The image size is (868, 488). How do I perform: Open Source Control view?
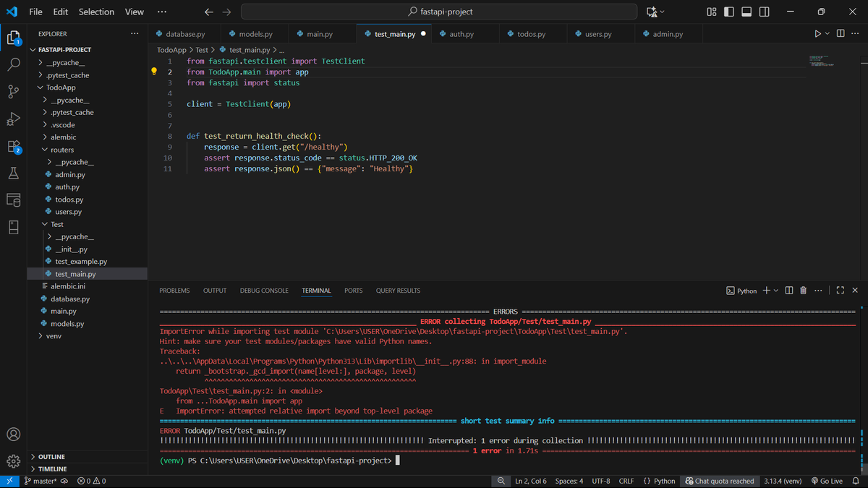13,92
